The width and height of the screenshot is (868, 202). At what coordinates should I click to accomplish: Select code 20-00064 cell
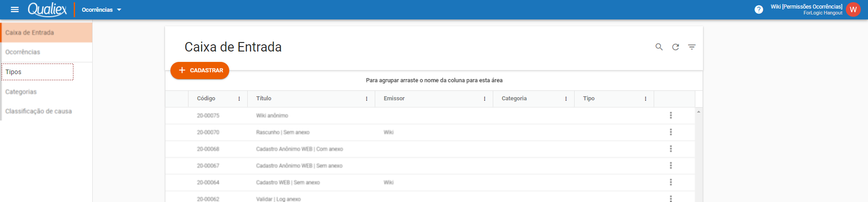(x=208, y=183)
